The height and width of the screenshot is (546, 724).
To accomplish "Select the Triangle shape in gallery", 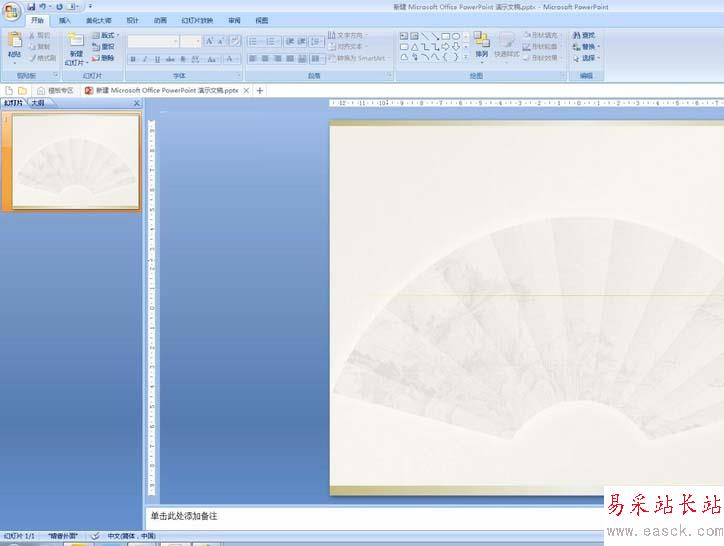I will click(x=415, y=47).
